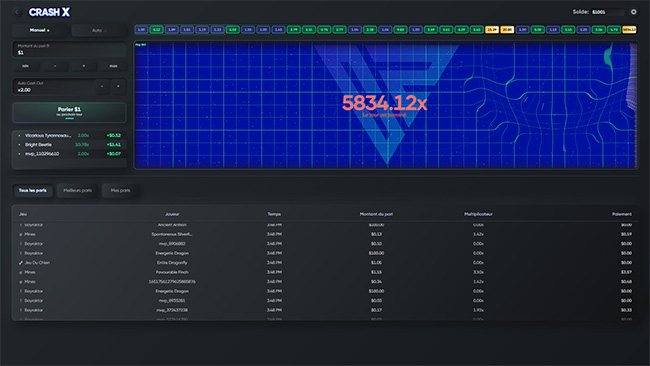
Task: Click the yellow 20.80 history chip
Action: [x=507, y=30]
